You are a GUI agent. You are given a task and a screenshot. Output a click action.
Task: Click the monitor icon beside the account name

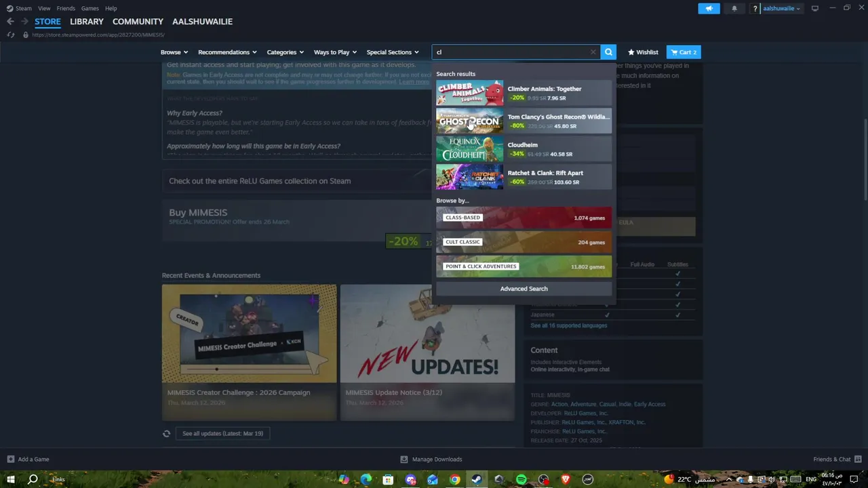click(x=815, y=8)
